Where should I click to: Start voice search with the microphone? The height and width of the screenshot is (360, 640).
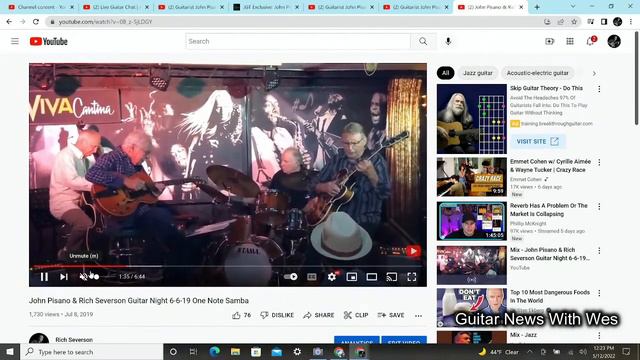[448, 41]
